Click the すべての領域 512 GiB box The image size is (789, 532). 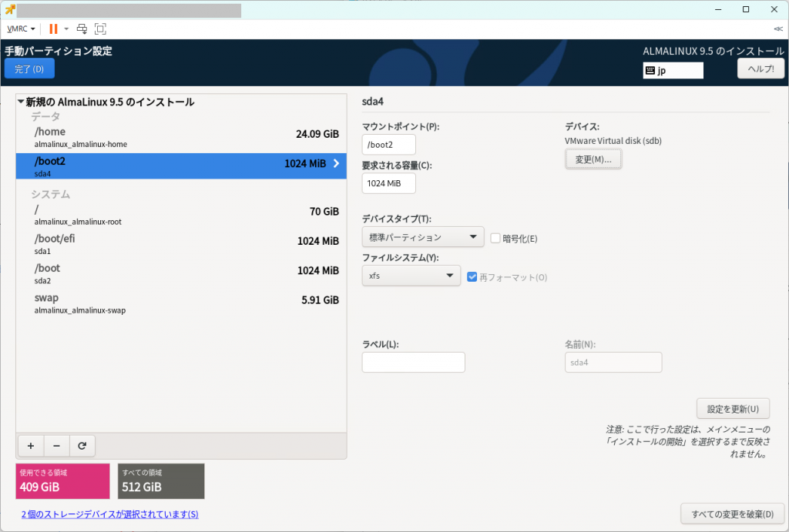[161, 481]
